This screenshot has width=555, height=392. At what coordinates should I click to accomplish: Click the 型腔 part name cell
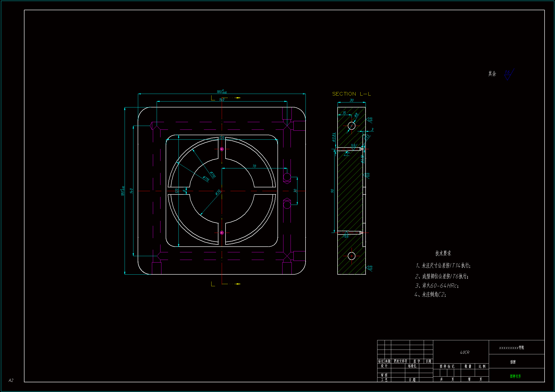point(513,362)
